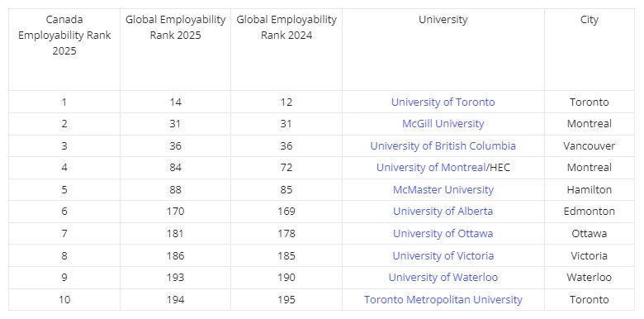The image size is (644, 319).
Task: Select the University column header
Action: (x=443, y=20)
